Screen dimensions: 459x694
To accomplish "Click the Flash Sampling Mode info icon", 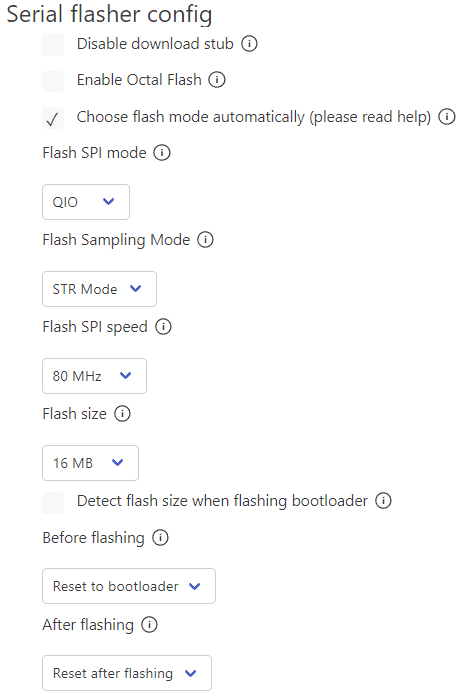I will (205, 240).
